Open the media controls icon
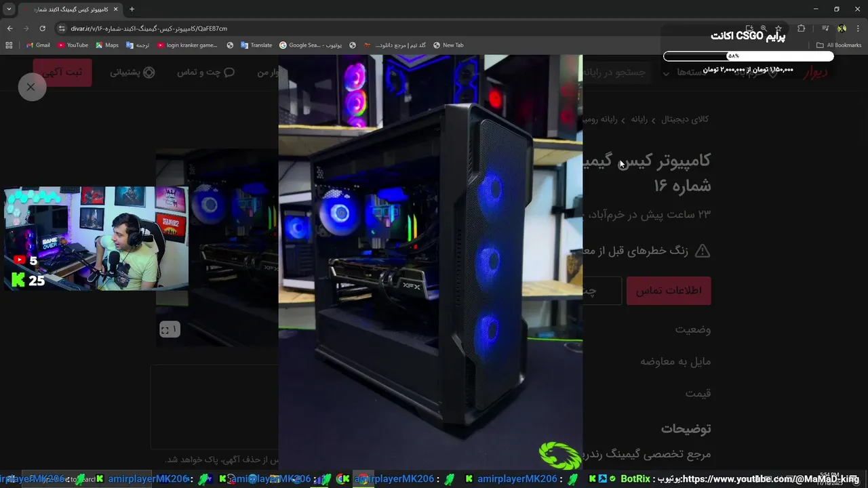This screenshot has width=868, height=488. 825,28
